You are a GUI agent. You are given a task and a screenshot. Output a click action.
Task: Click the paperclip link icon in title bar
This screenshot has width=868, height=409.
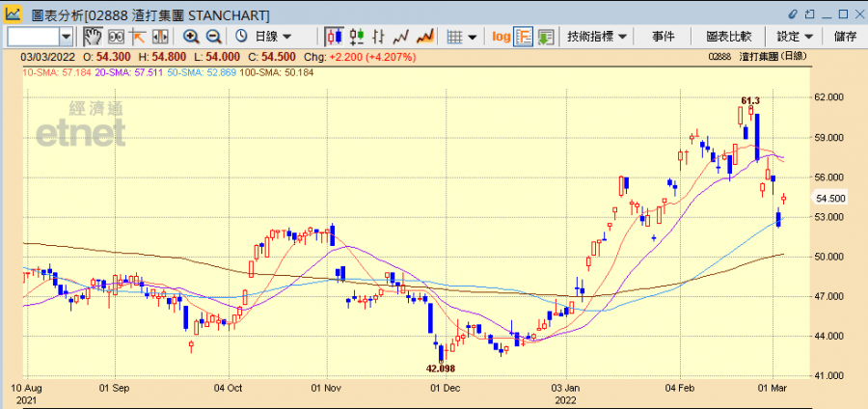[x=794, y=14]
